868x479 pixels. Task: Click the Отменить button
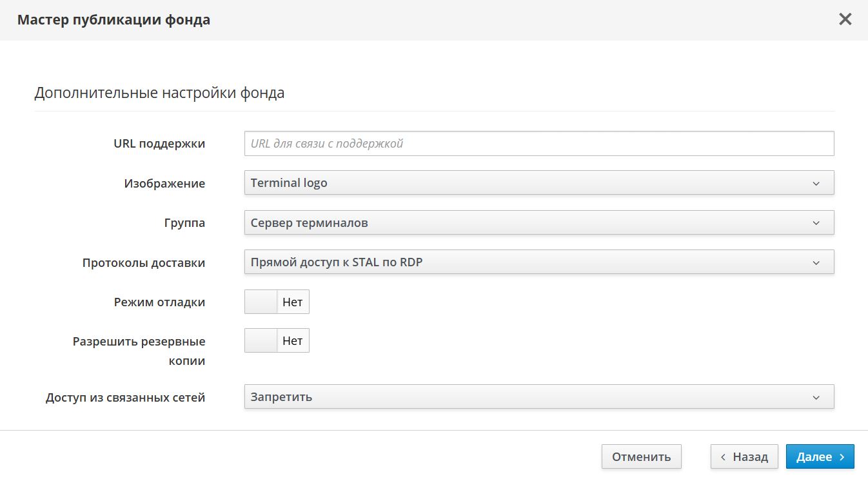pyautogui.click(x=641, y=457)
